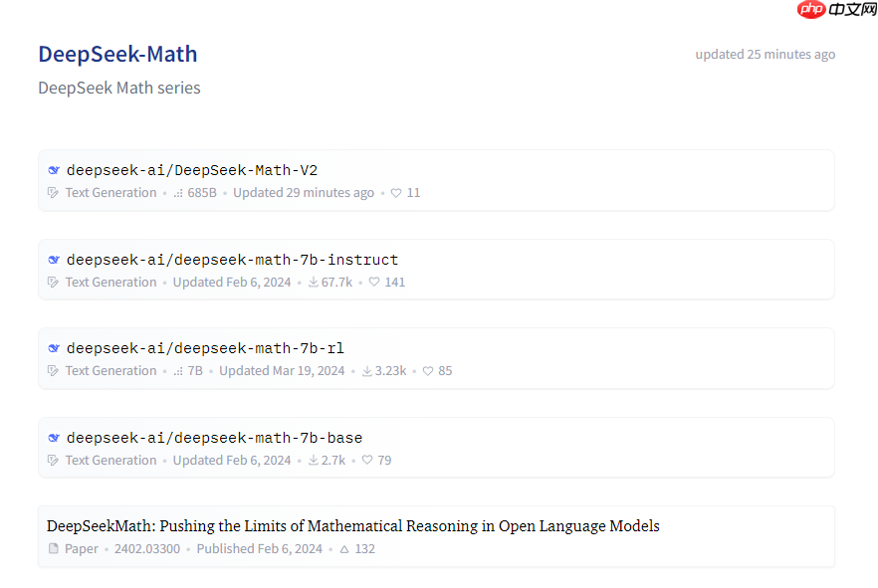Click the php中文网 logo at top right
Screen dimensions: 878x588
[834, 10]
